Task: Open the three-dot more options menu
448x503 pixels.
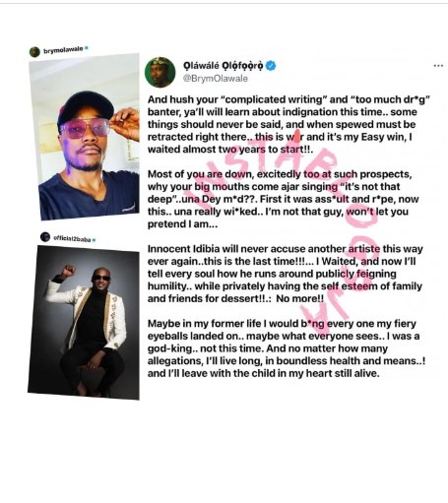Action: [438, 66]
